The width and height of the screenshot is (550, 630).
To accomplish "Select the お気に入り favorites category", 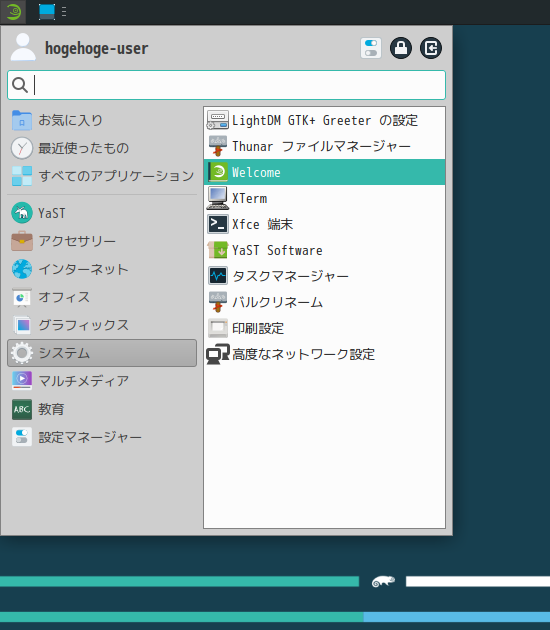I will tap(102, 120).
